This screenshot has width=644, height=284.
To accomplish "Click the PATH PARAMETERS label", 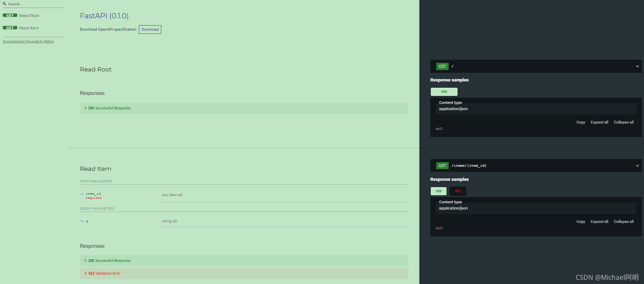I will click(96, 182).
